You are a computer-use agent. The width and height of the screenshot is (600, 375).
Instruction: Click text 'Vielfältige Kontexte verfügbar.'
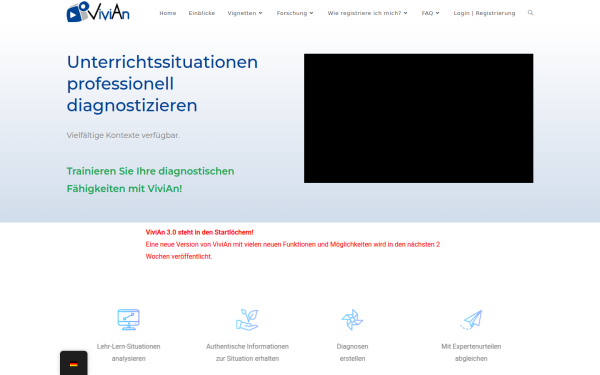click(123, 135)
